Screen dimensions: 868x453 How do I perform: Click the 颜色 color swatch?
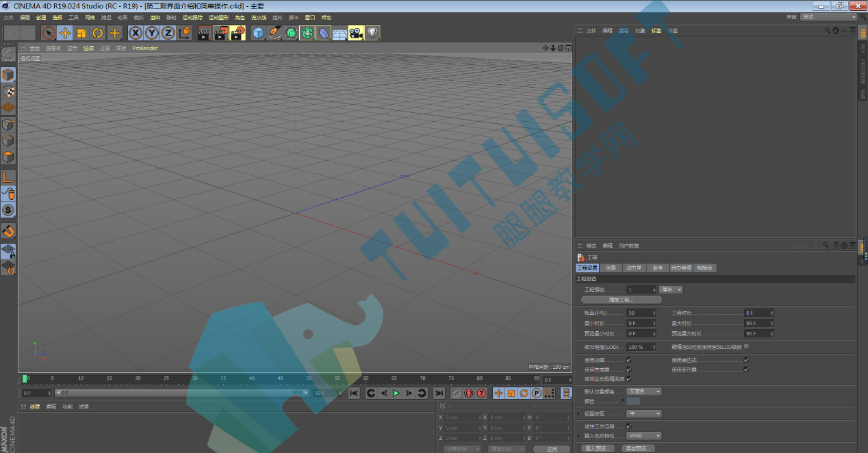[x=633, y=401]
